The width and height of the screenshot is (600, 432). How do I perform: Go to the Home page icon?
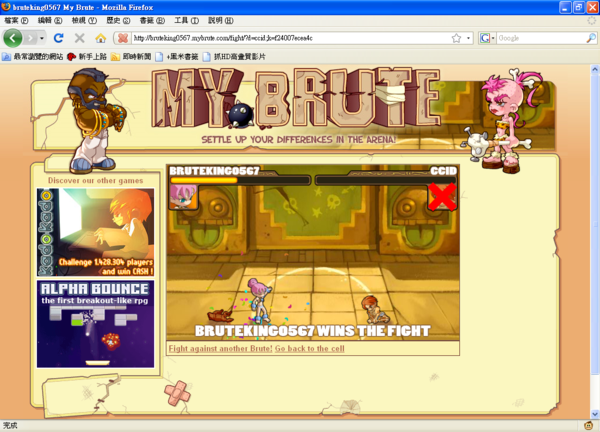101,38
